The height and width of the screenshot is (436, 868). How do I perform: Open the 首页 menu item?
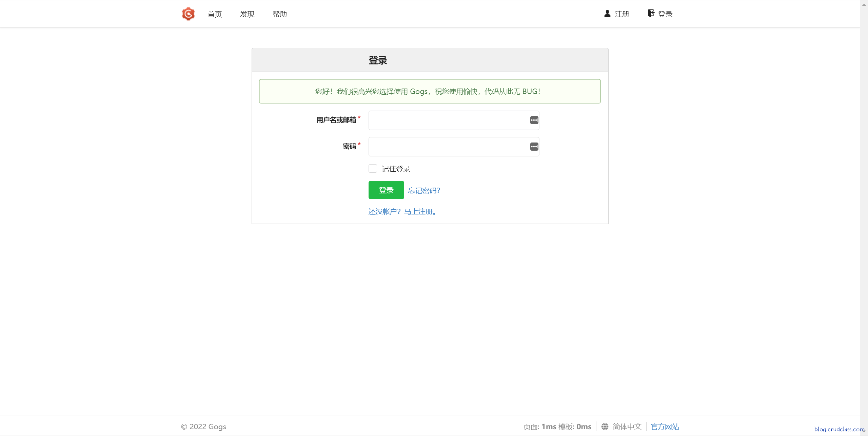tap(214, 14)
